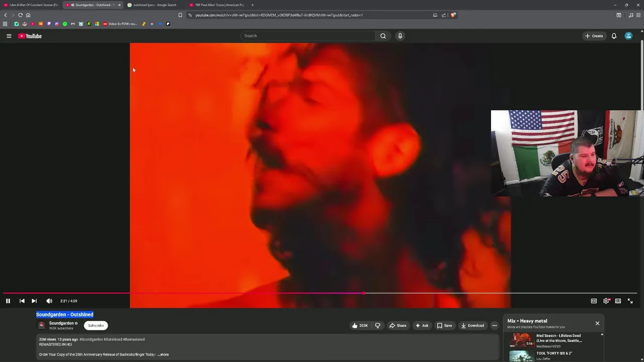The width and height of the screenshot is (644, 362).
Task: Switch to 'RIP Paul Allen' Scene tab
Action: 216,5
